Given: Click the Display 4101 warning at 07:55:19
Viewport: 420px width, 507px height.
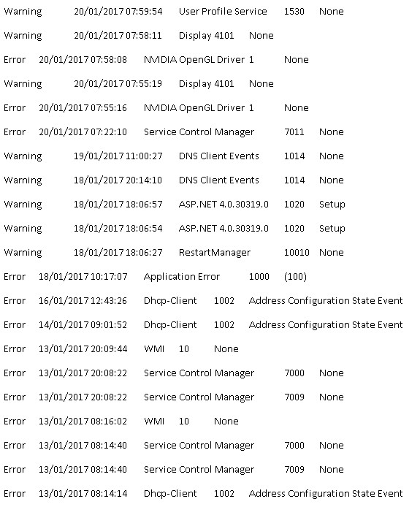Looking at the screenshot, I should (139, 84).
